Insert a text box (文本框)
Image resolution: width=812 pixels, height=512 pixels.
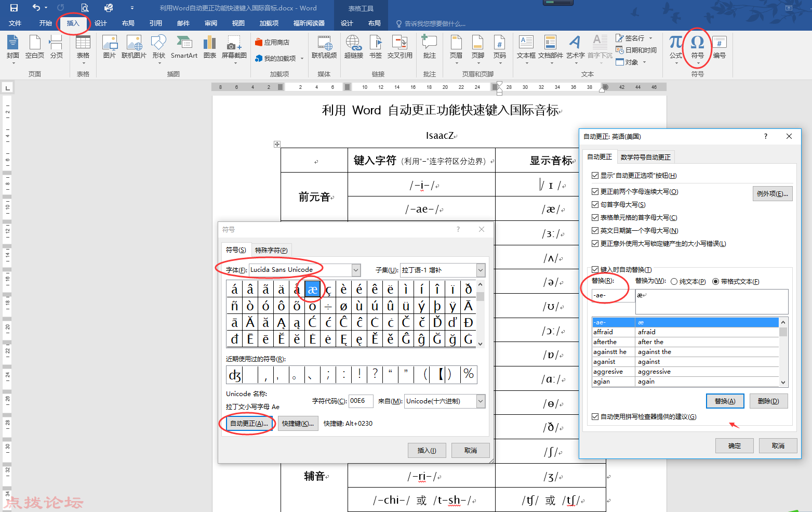pos(526,48)
